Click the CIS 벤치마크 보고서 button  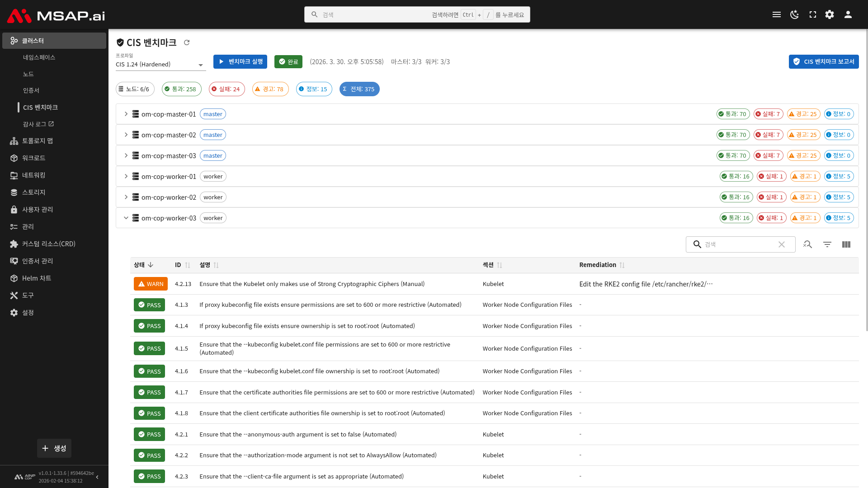click(x=823, y=61)
